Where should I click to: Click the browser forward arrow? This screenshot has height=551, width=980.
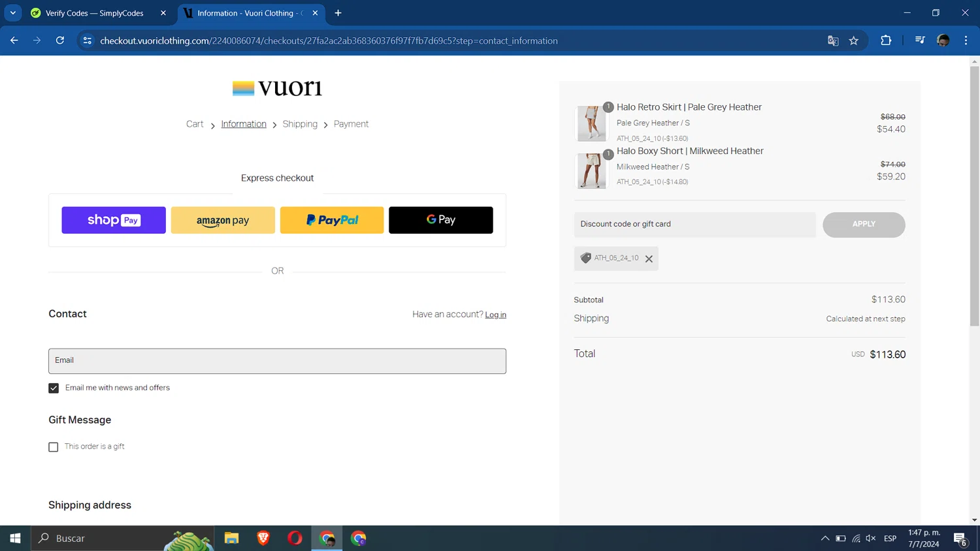tap(37, 40)
